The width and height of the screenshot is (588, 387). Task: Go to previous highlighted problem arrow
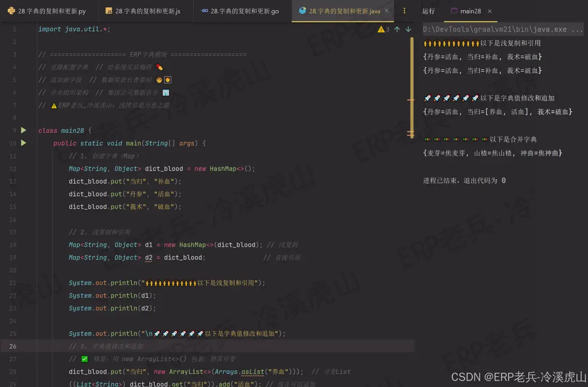(397, 29)
